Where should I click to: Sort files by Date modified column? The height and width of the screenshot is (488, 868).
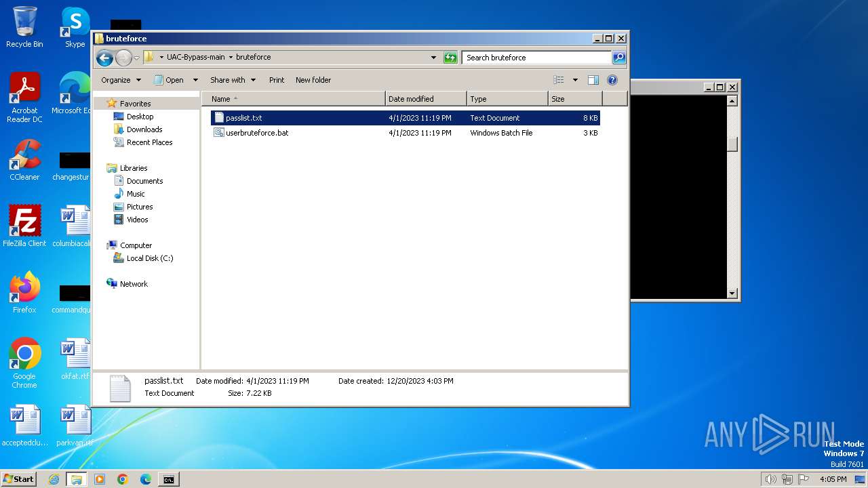[426, 99]
